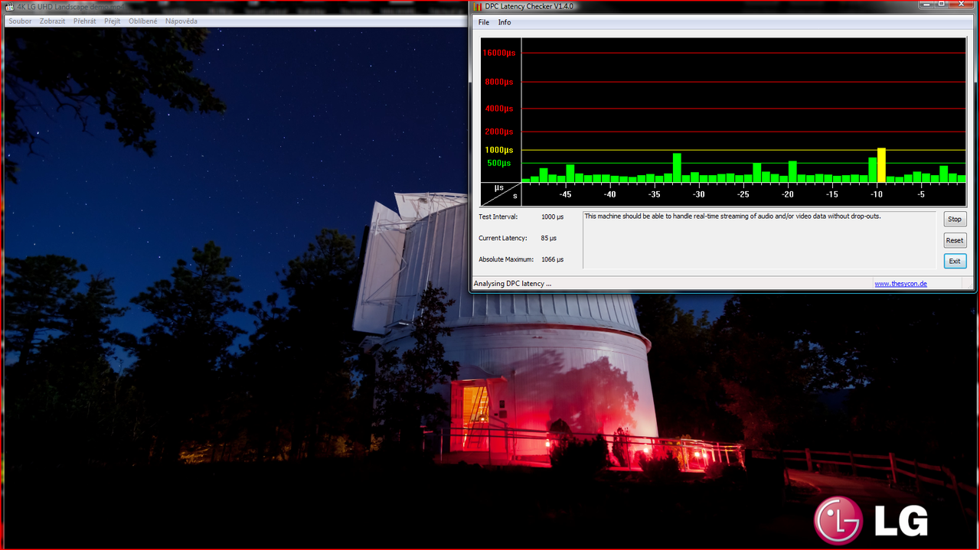Exit the DPC Latency Checker
The image size is (980, 550).
(x=955, y=262)
